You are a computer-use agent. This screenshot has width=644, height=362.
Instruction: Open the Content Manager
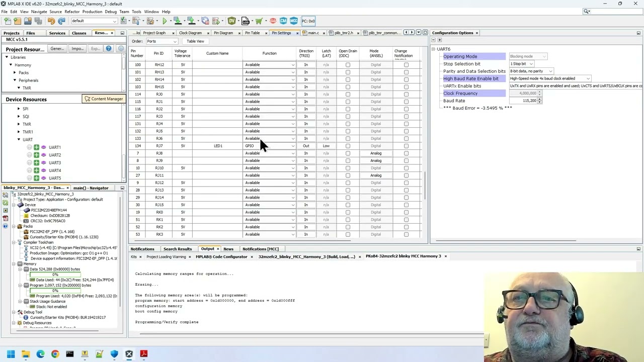[104, 99]
